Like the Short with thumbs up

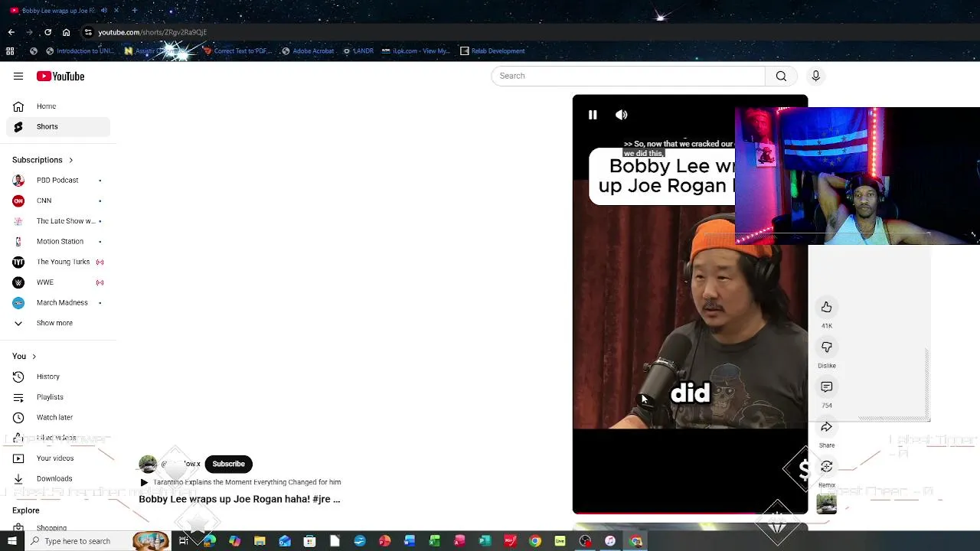(827, 307)
